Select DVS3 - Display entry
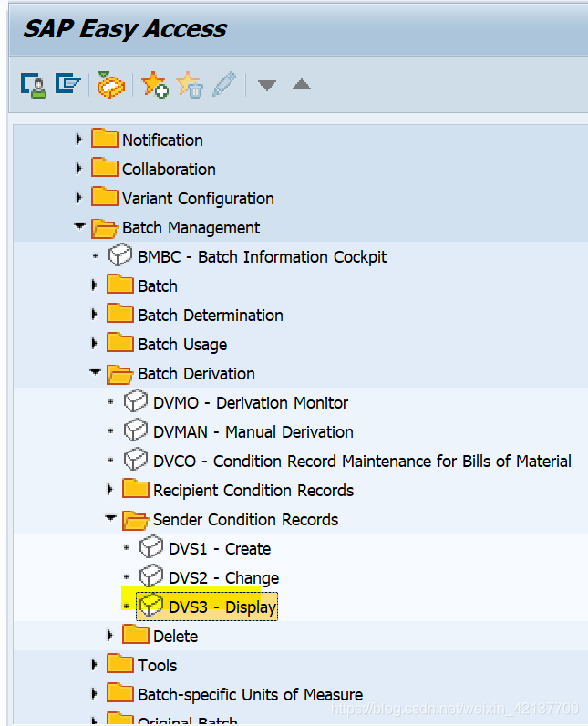588x726 pixels. click(x=222, y=607)
